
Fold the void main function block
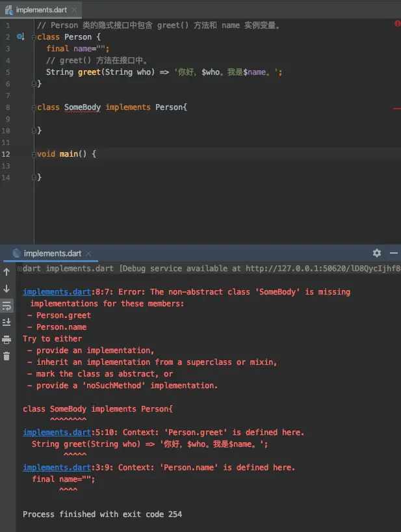click(34, 154)
